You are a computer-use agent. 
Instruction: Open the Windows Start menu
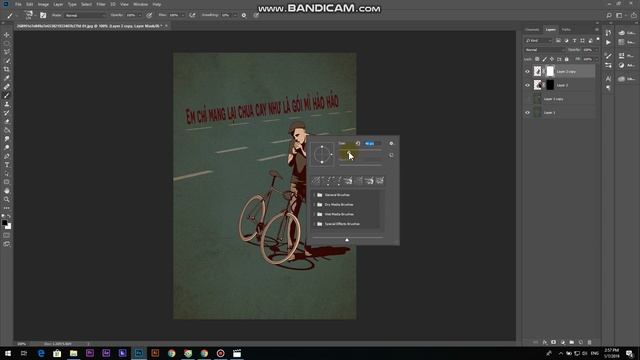pyautogui.click(x=8, y=353)
